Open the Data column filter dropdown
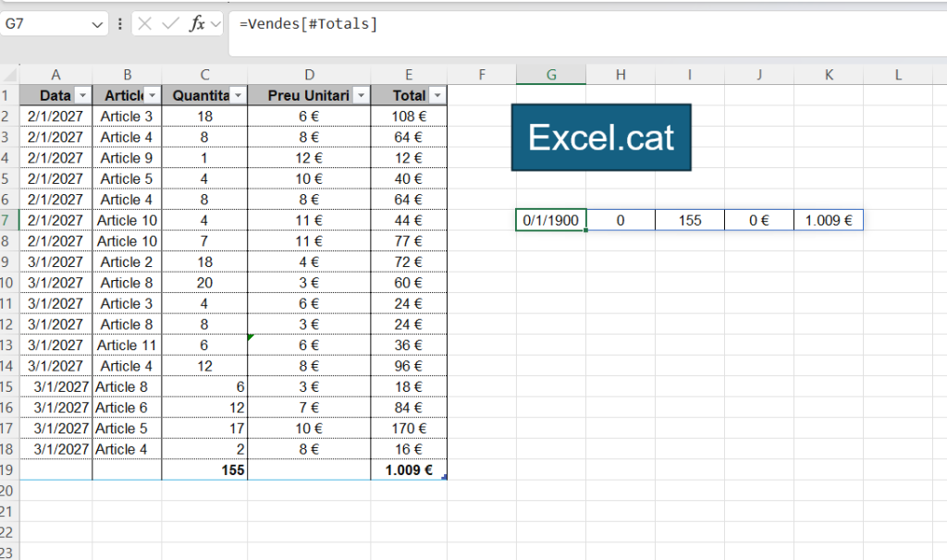 pyautogui.click(x=82, y=95)
